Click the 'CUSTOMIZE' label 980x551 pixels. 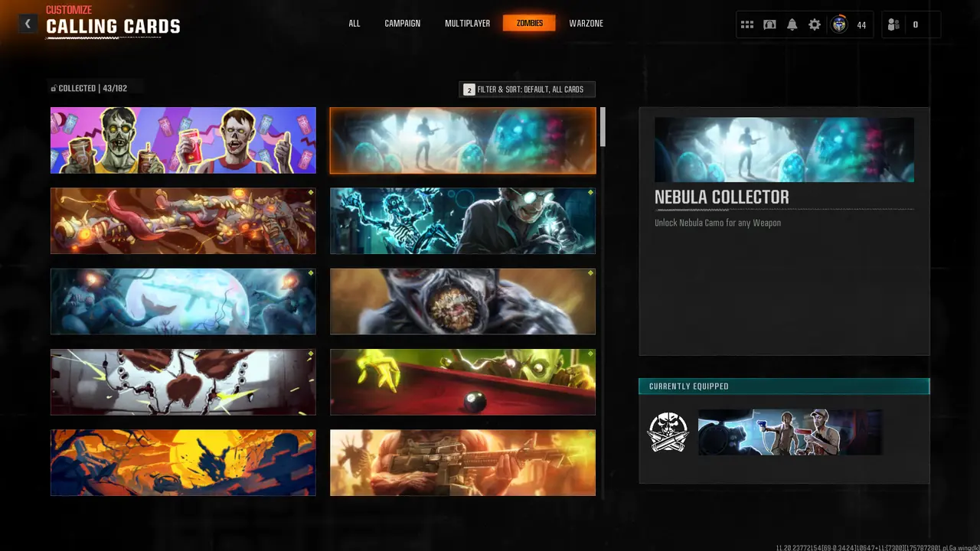pos(69,10)
